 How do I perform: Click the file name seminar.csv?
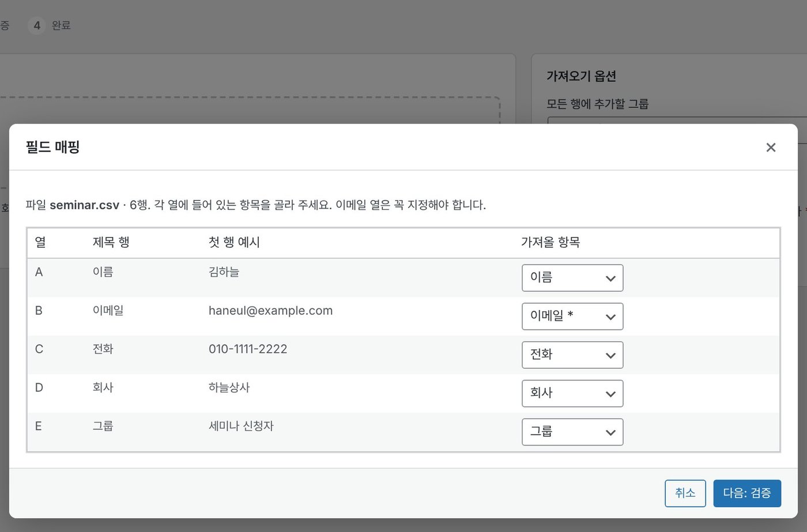(84, 205)
